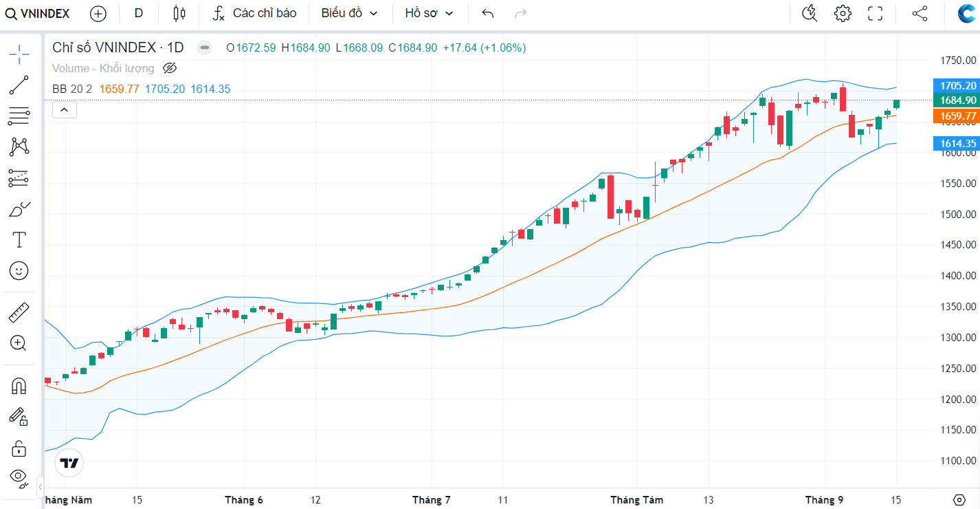Select the text annotation tool
Screen dimensions: 980x509
click(x=19, y=240)
